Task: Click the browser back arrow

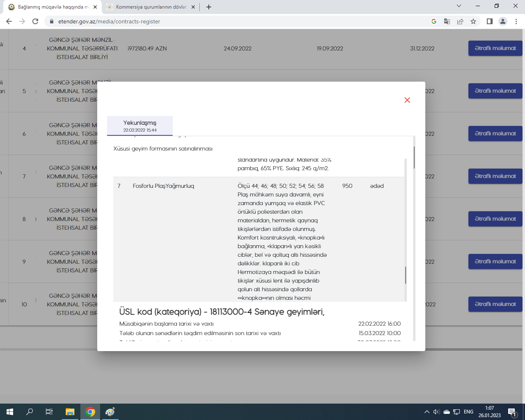Action: click(x=9, y=21)
